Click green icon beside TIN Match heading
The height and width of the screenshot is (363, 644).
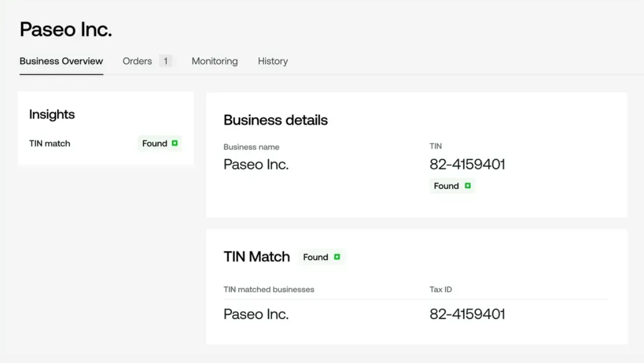pyautogui.click(x=337, y=257)
